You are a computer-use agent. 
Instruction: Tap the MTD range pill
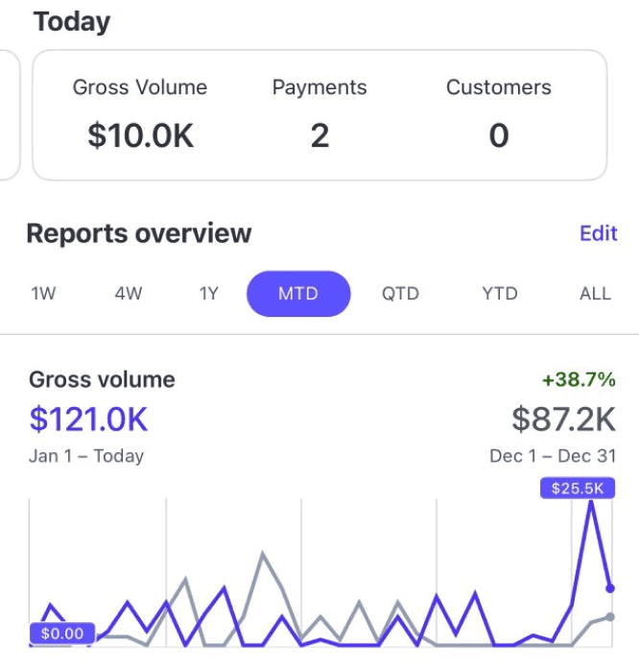(x=298, y=294)
